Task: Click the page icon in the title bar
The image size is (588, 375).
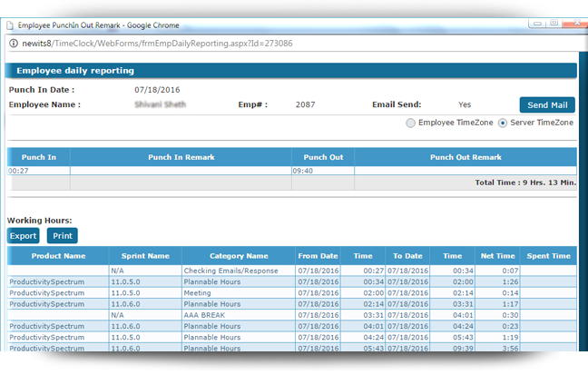Action: tap(8, 26)
